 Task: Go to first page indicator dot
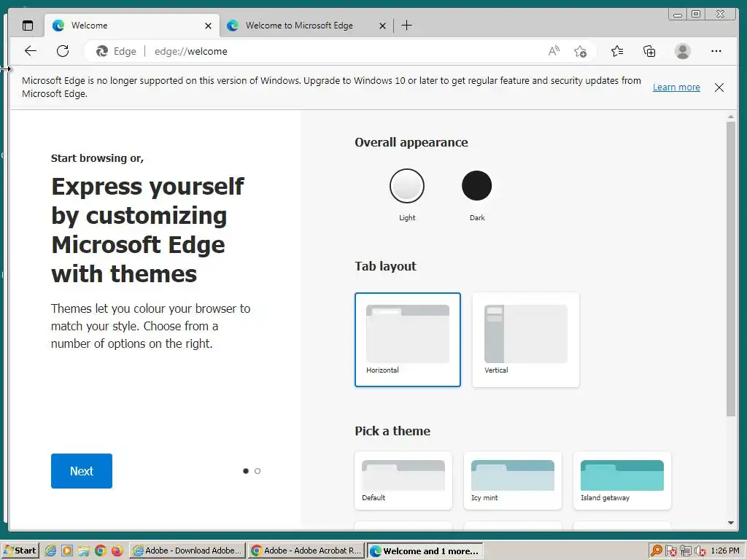tap(246, 471)
